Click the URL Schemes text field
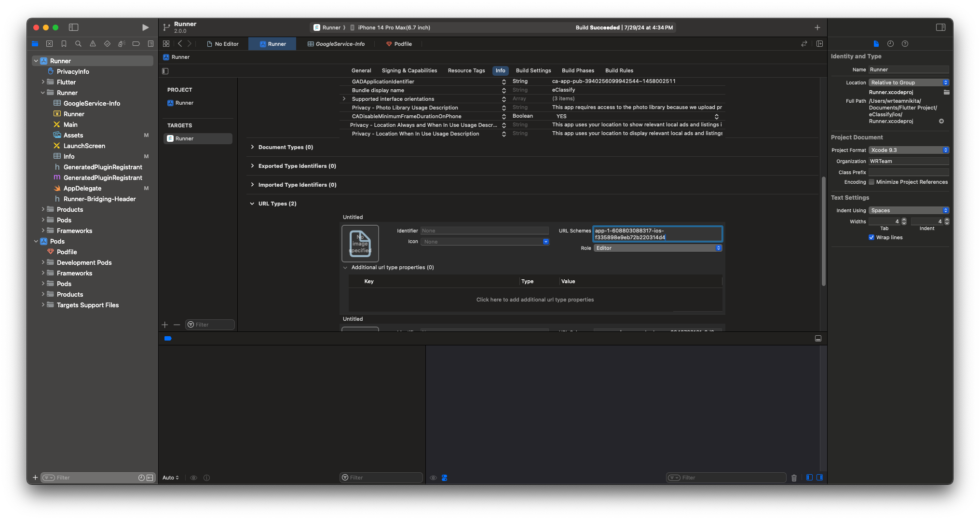980x520 pixels. click(657, 234)
